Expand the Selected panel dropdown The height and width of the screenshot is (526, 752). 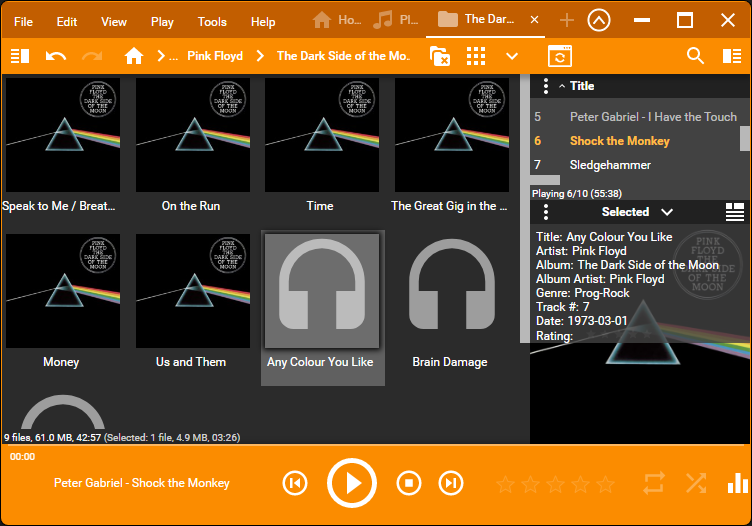[x=667, y=212]
